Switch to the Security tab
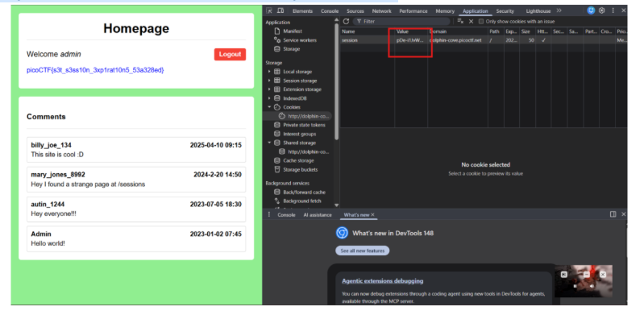This screenshot has width=644, height=315. coord(505,11)
